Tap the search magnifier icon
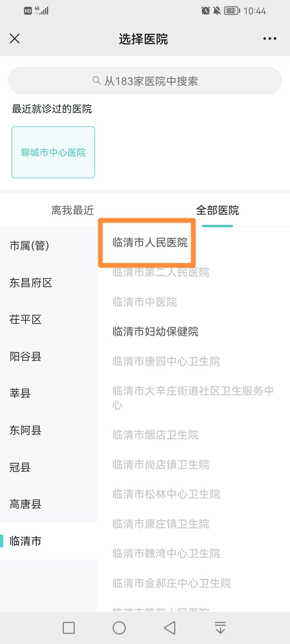The width and height of the screenshot is (290, 644). tap(96, 80)
